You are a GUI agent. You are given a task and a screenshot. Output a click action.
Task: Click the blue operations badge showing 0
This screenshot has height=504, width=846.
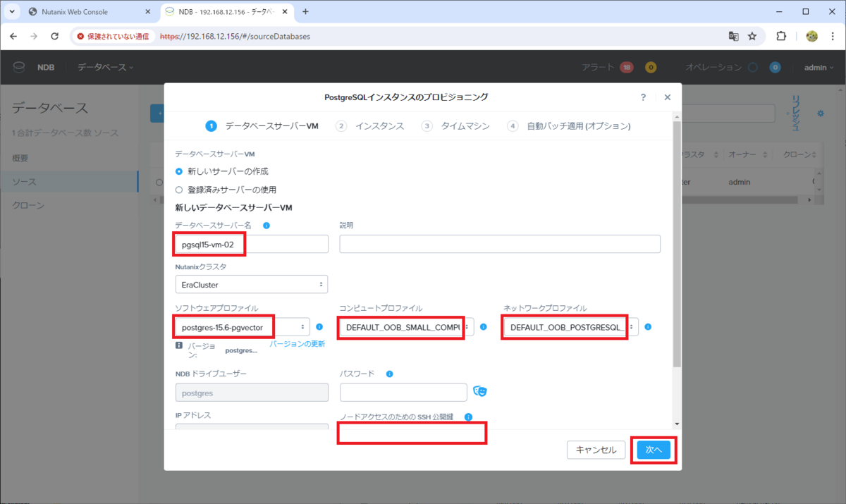(x=775, y=67)
